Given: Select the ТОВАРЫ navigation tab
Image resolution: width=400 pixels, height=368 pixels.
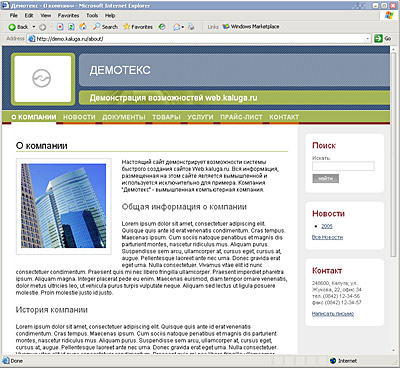Looking at the screenshot, I should (x=166, y=117).
